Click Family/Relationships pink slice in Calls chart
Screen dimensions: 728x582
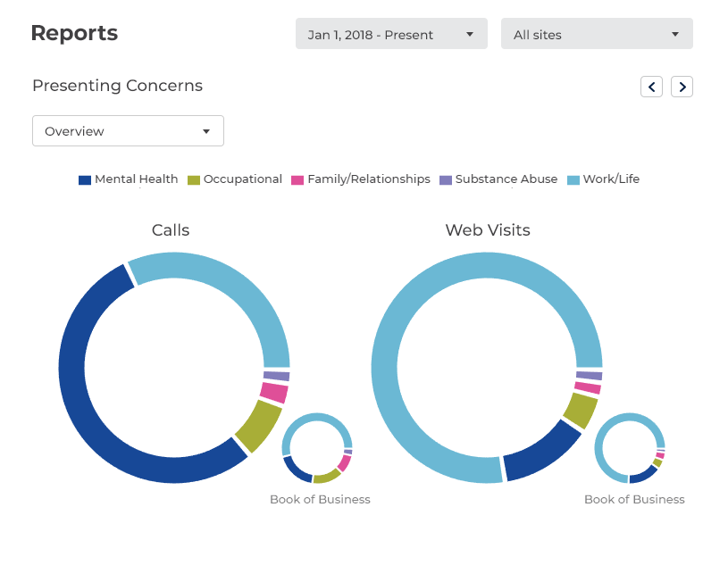(x=274, y=392)
